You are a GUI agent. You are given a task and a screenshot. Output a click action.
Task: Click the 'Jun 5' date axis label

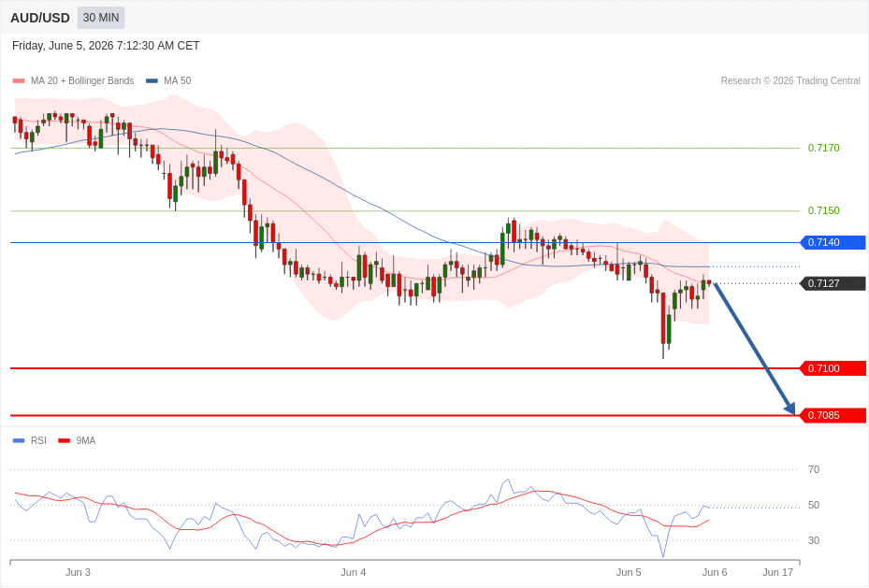click(x=629, y=572)
